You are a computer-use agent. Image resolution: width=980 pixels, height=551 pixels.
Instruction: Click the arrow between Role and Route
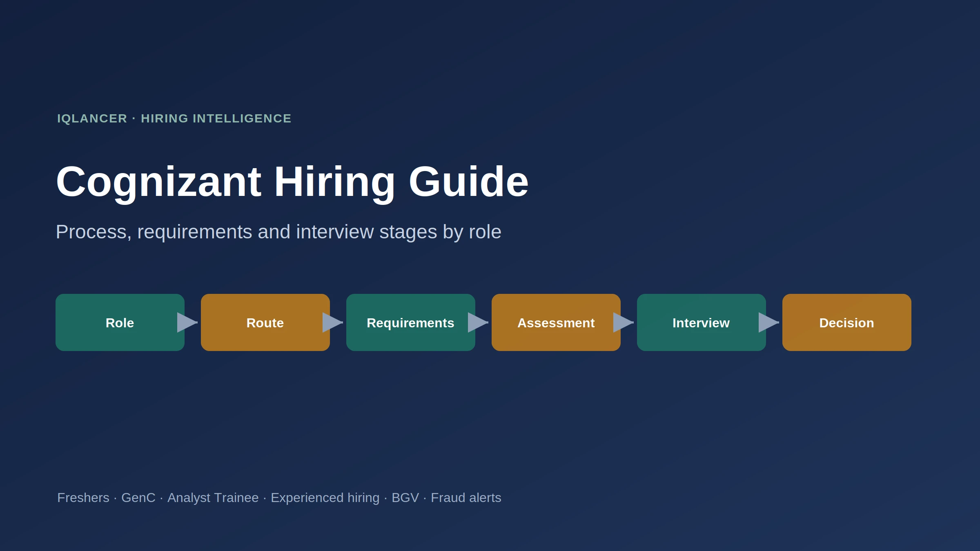click(x=187, y=322)
